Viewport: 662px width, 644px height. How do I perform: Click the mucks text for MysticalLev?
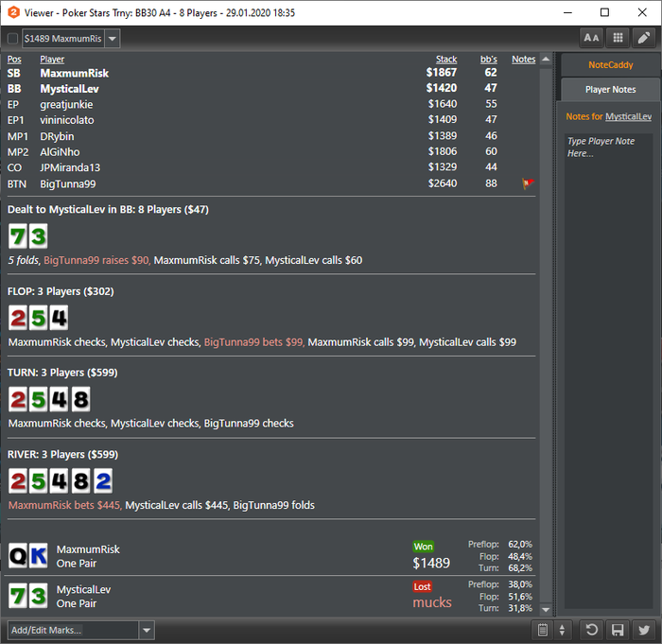432,602
